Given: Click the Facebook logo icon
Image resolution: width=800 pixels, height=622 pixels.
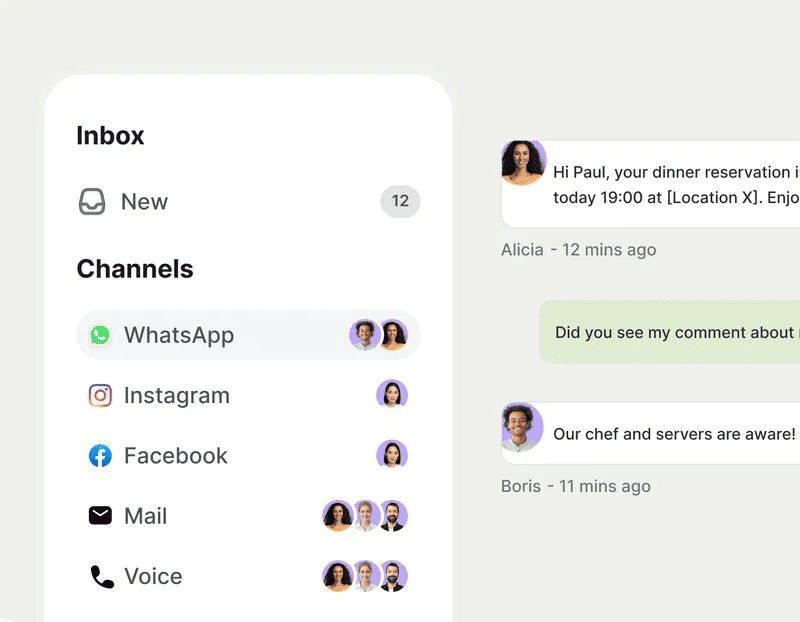Looking at the screenshot, I should pos(100,456).
